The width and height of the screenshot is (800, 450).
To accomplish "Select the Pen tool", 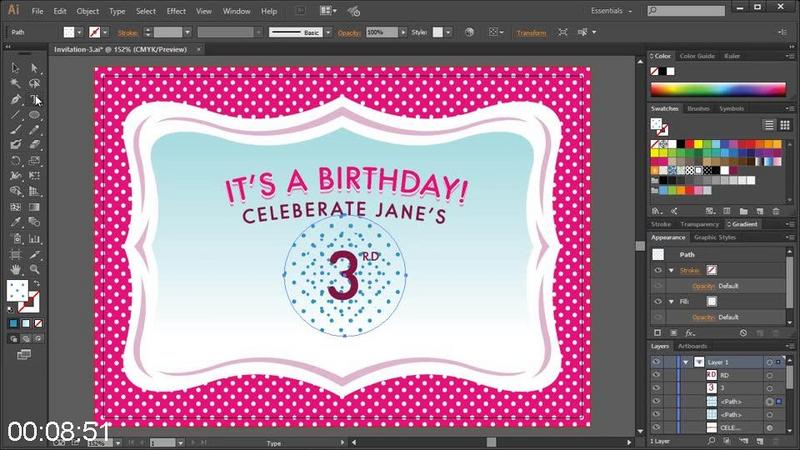I will (15, 99).
